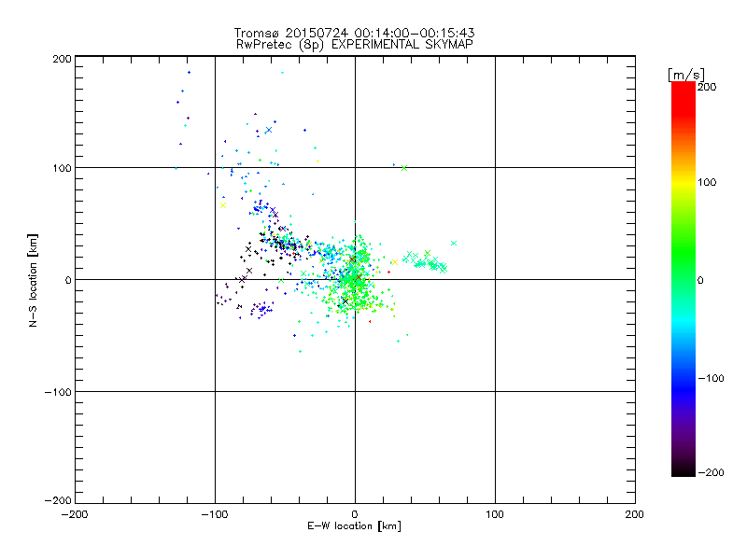Viewport: 747px width, 560px height.
Task: Click the plot title 'Tromsø 20150724 00:14:00-00:15:43'
Action: [354, 33]
